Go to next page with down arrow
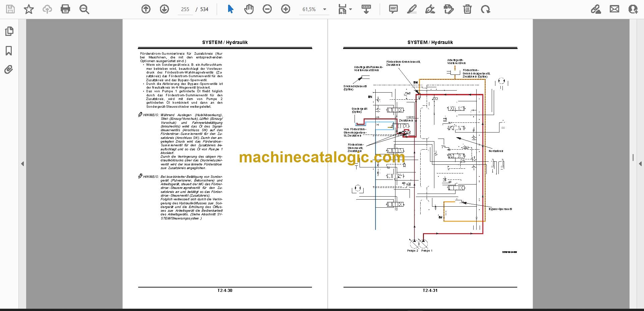Image resolution: width=644 pixels, height=311 pixels. coord(164,9)
